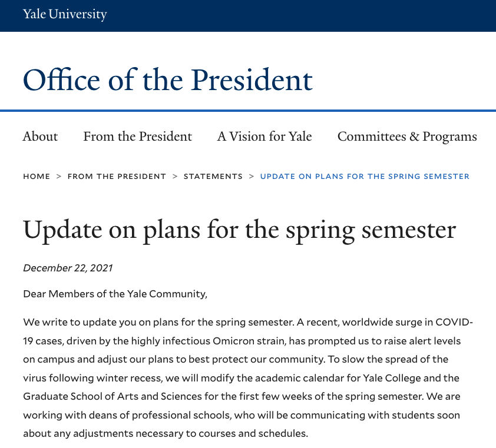The image size is (496, 448).
Task: Click the words professional schools in paragraph
Action: click(181, 415)
